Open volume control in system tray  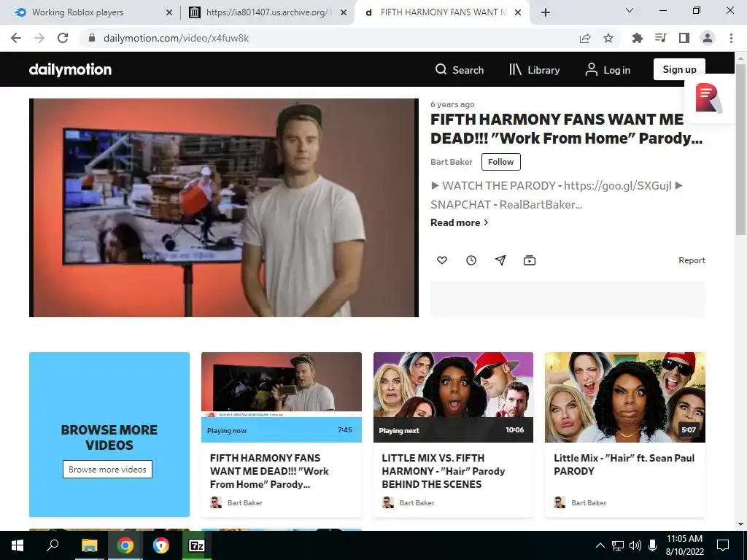(635, 545)
